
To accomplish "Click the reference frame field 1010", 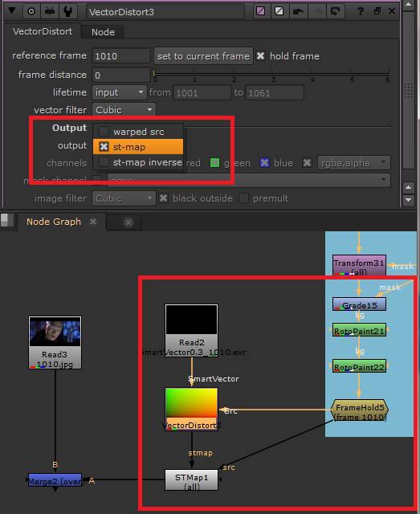I will (x=121, y=56).
